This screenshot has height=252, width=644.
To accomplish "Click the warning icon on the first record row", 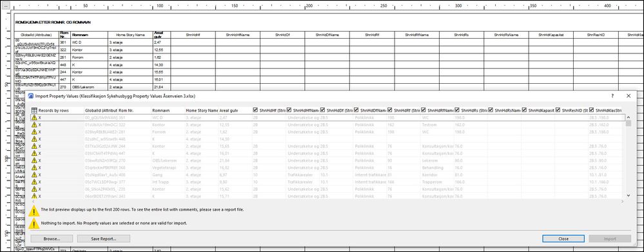I will click(x=35, y=117).
